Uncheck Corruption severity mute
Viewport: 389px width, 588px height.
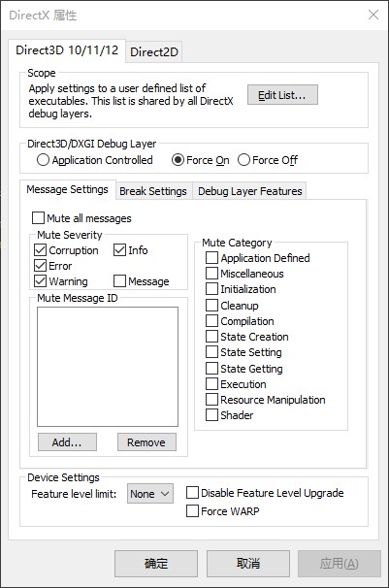pos(66,250)
